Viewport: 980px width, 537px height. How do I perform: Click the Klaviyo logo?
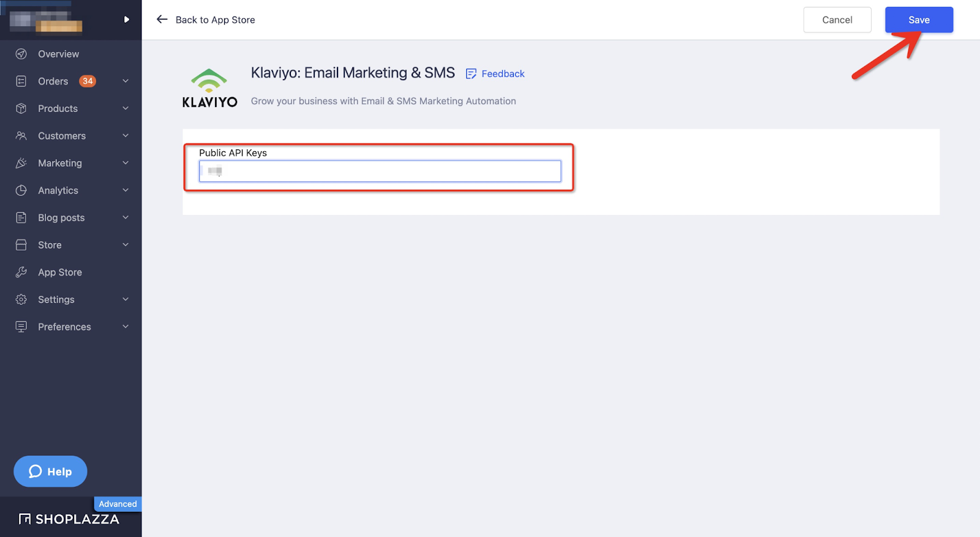[209, 88]
